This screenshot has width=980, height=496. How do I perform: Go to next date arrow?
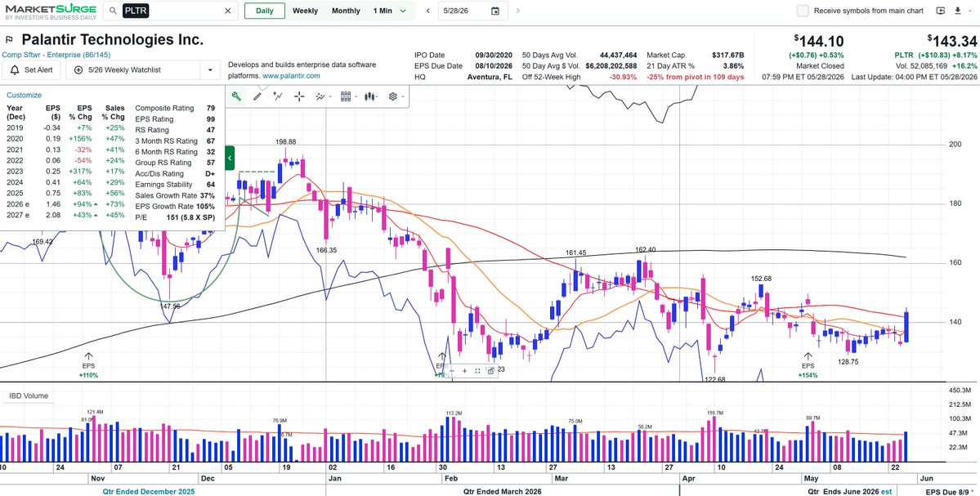pyautogui.click(x=517, y=11)
